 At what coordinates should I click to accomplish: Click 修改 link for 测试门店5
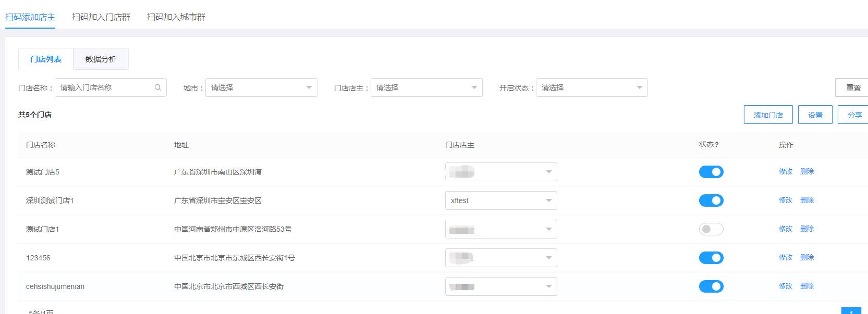[785, 171]
